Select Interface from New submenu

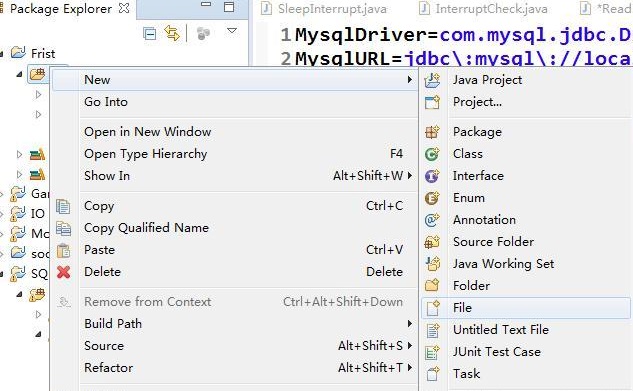526,176
